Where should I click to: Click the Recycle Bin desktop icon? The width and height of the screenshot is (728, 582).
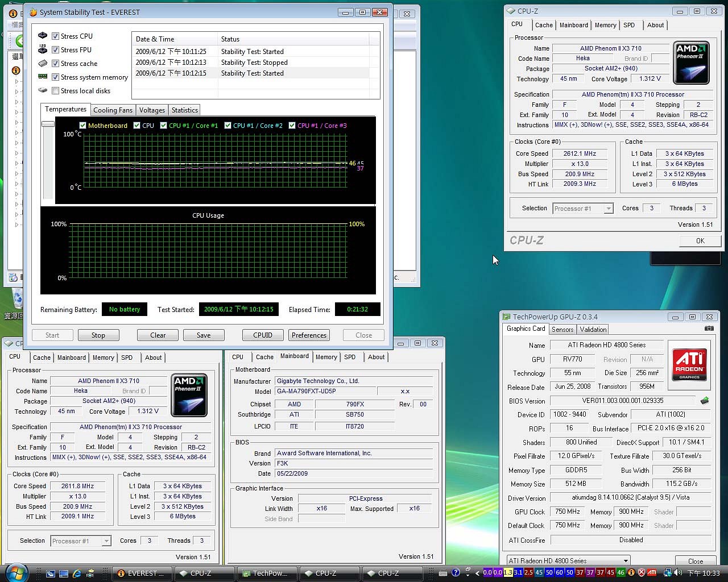coord(17,298)
